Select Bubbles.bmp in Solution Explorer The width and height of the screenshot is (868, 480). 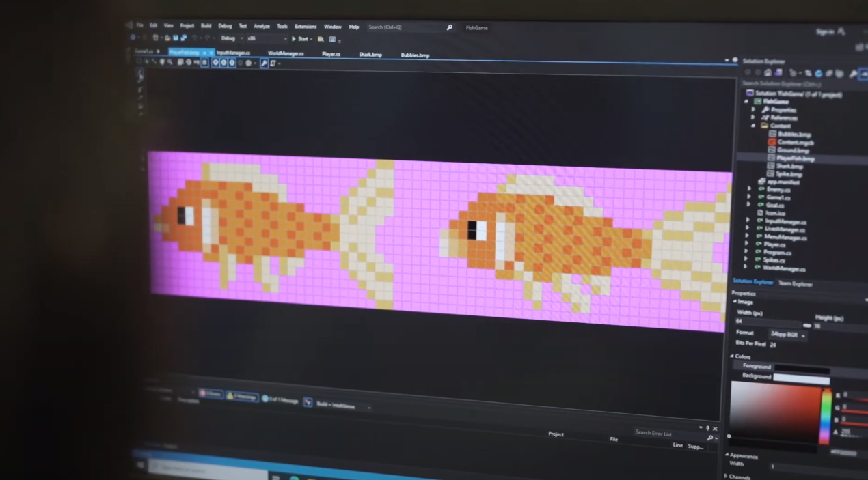click(795, 135)
